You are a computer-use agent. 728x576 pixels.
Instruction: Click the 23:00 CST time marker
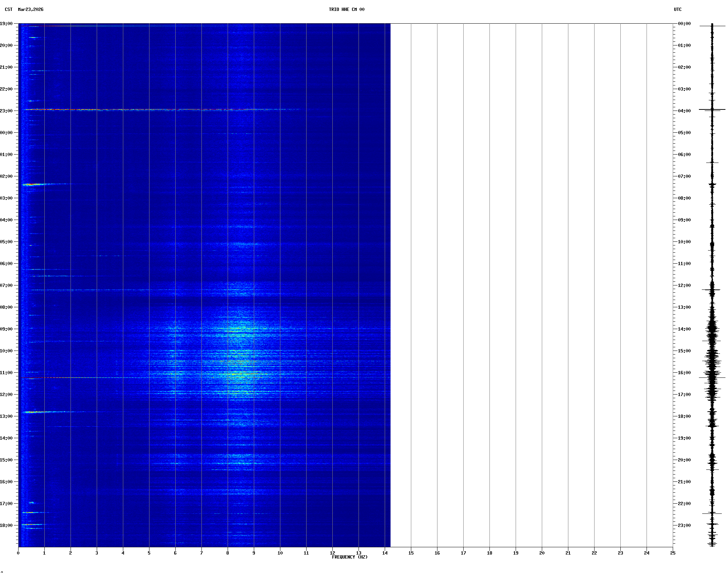(7, 111)
